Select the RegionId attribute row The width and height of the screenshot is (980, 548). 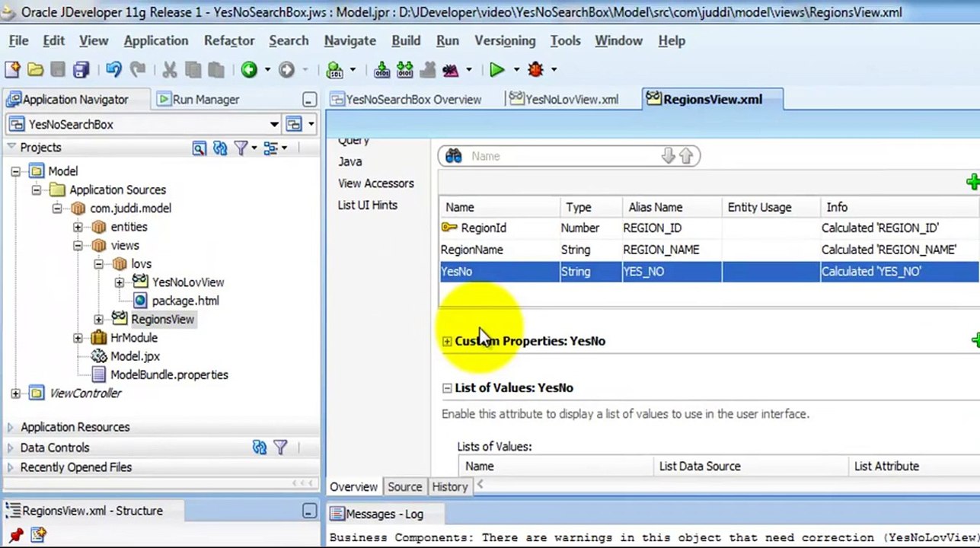point(709,228)
